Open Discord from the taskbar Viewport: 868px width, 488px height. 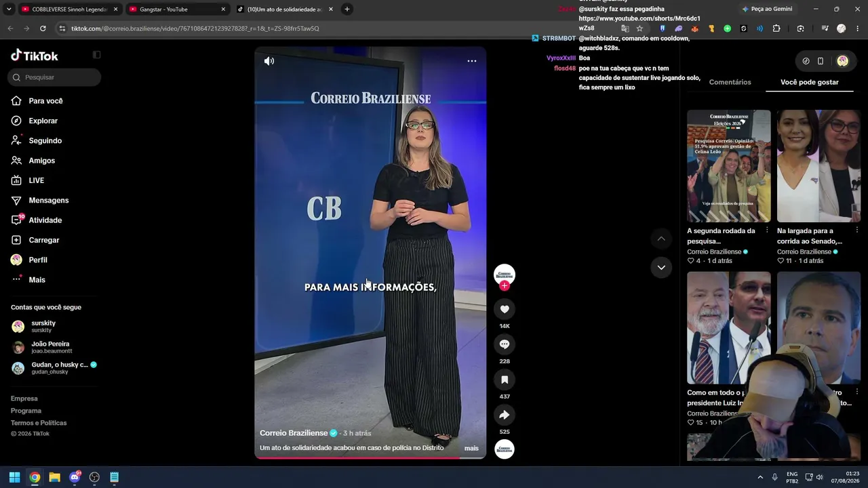(75, 477)
